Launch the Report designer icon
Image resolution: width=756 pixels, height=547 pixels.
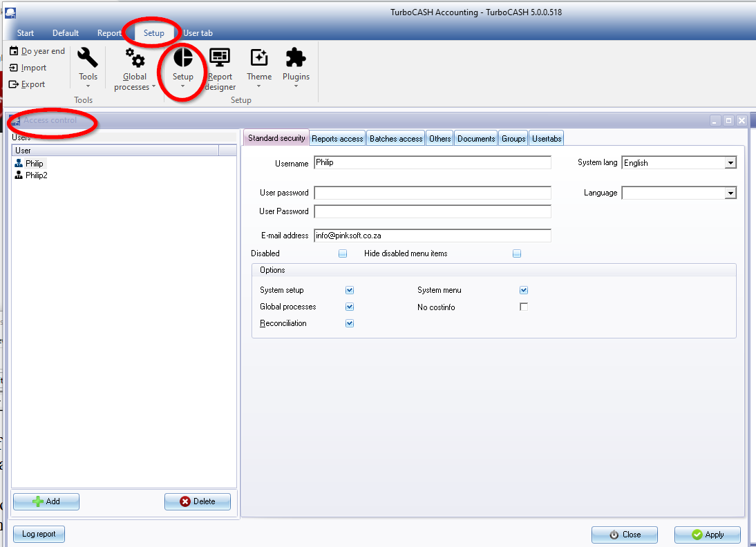click(x=220, y=58)
